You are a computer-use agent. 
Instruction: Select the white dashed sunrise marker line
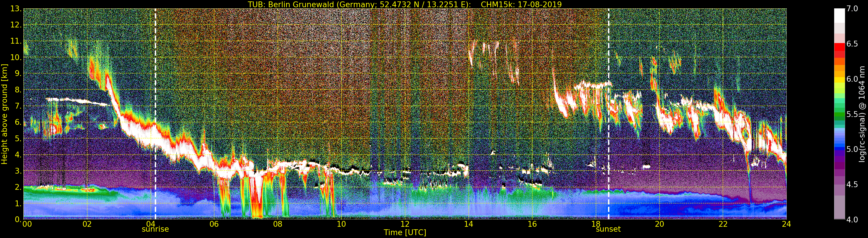[x=155, y=114]
